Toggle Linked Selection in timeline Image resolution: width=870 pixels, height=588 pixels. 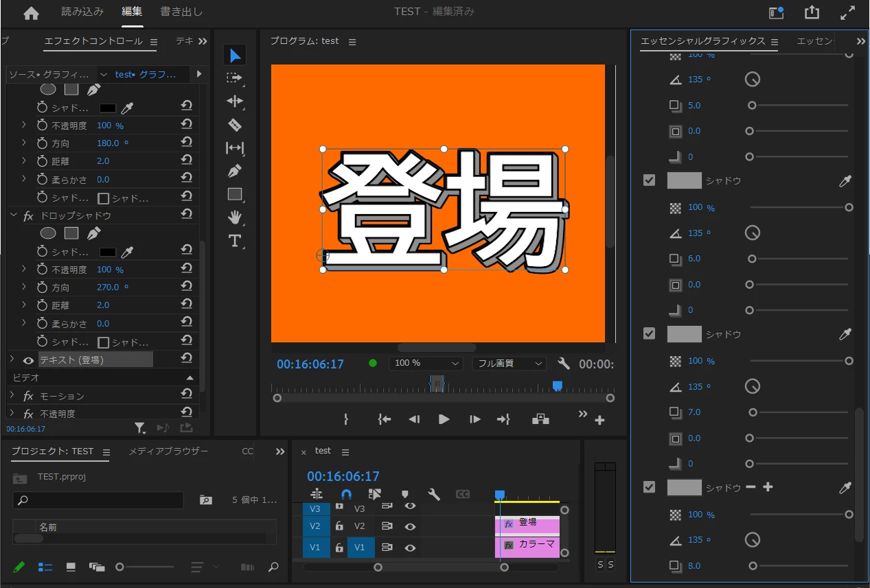point(375,494)
